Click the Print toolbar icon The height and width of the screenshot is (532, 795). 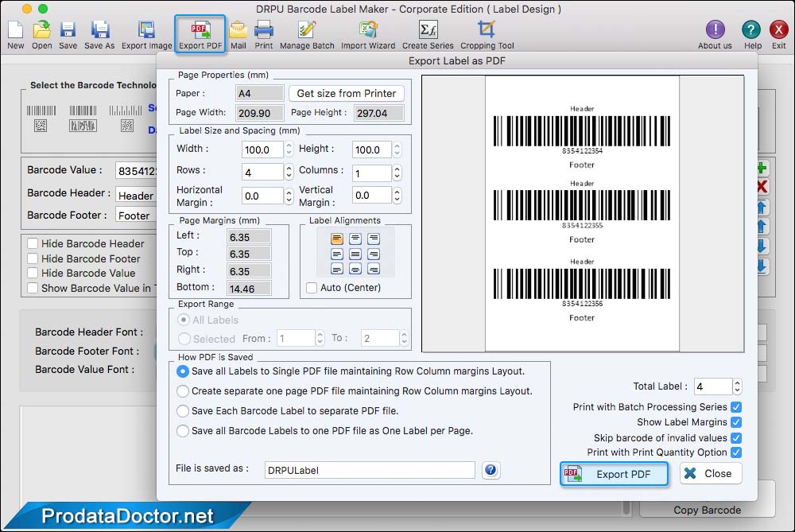coord(264,34)
